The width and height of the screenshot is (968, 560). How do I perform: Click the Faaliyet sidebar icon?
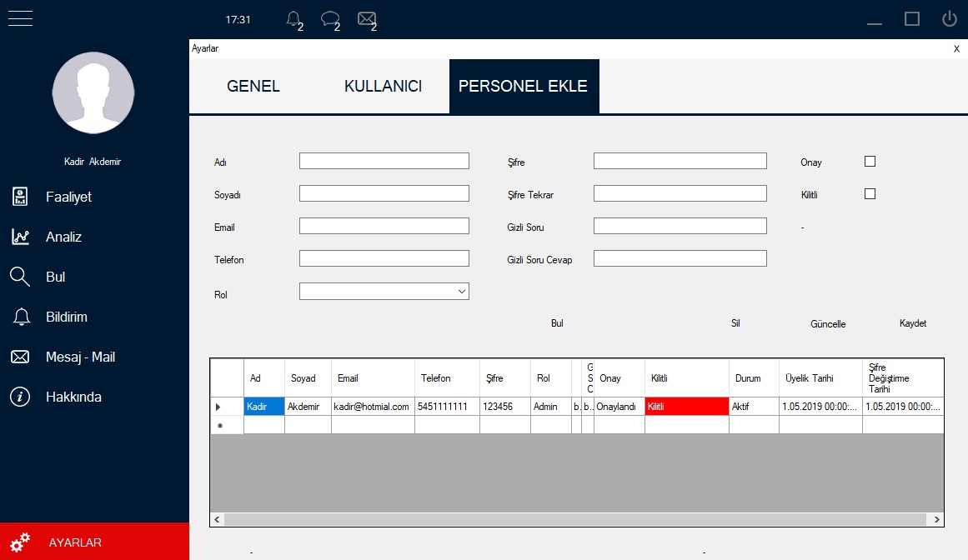20,197
